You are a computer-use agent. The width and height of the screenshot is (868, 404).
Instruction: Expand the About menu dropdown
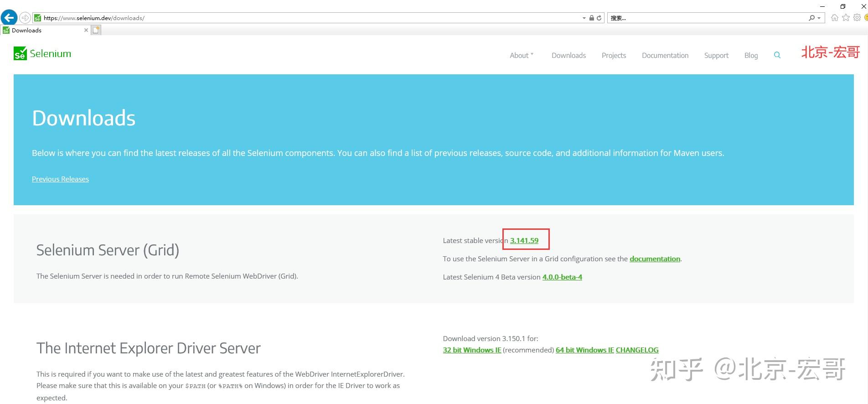point(522,55)
